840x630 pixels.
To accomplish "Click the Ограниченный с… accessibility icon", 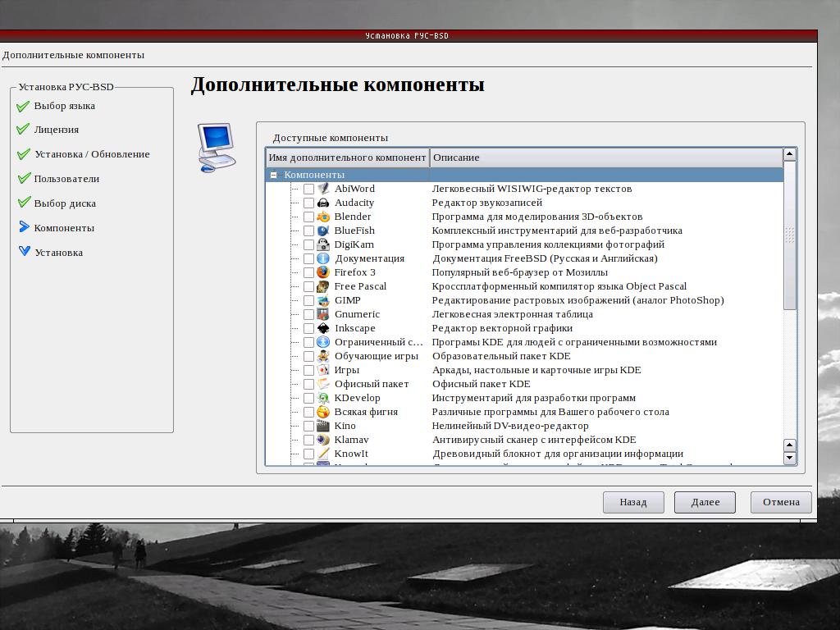I will [323, 342].
